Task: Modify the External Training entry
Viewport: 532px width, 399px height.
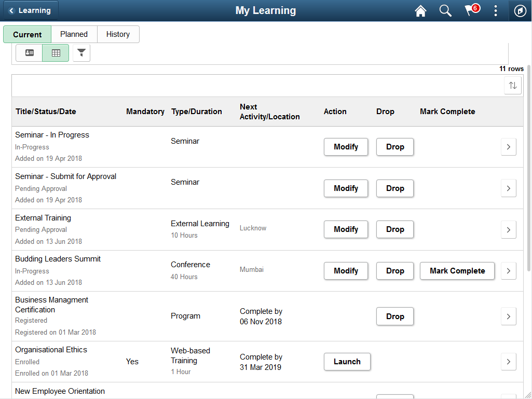Action: pos(346,229)
